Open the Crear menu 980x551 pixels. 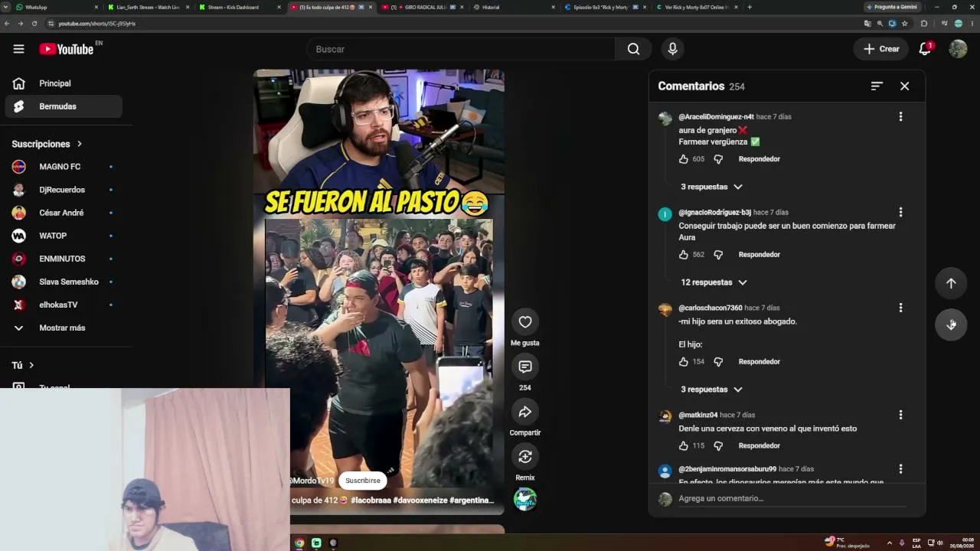[x=881, y=49]
